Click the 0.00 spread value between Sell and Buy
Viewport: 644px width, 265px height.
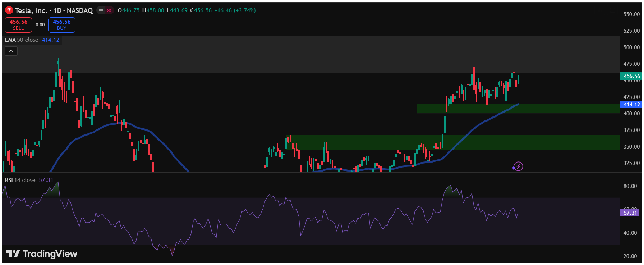click(x=40, y=25)
